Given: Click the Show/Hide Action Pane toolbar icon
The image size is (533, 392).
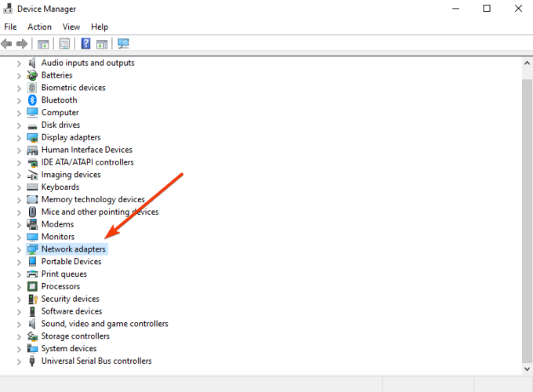Looking at the screenshot, I should click(102, 44).
